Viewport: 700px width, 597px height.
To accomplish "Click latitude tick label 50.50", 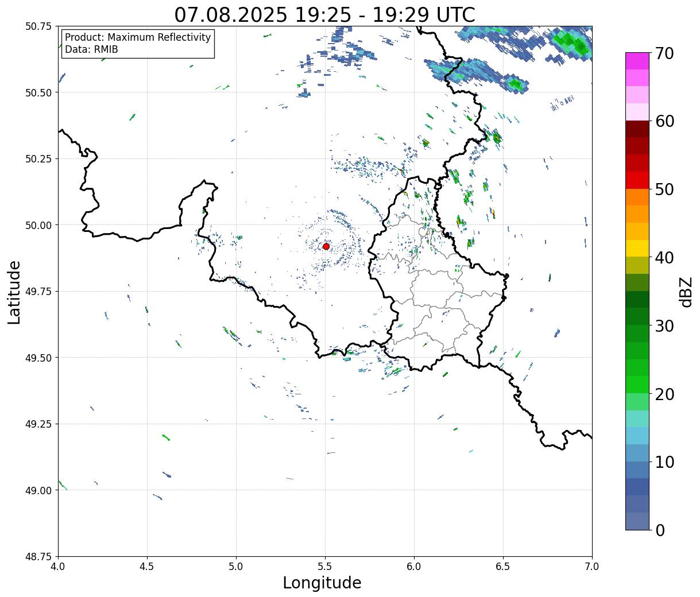I will point(38,92).
